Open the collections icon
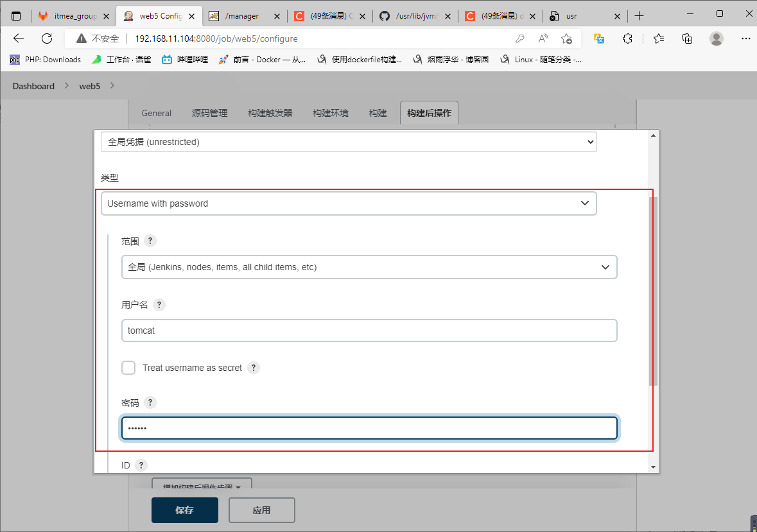Image resolution: width=757 pixels, height=532 pixels. click(x=687, y=39)
